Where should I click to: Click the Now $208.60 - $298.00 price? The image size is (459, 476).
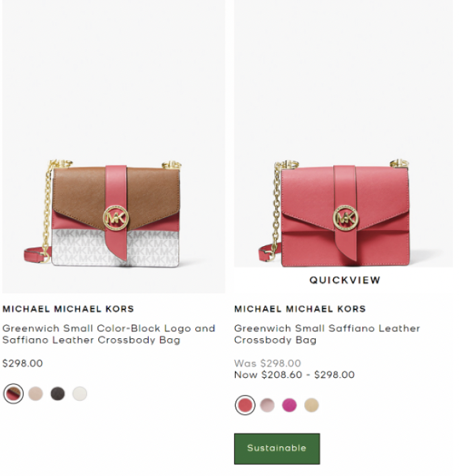(x=294, y=375)
